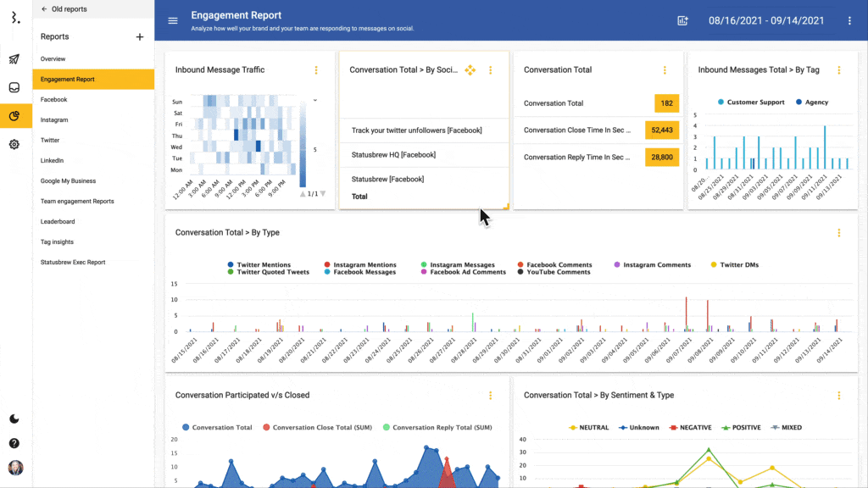Click the plus icon beside Reports
The width and height of the screenshot is (868, 488).
click(x=140, y=37)
